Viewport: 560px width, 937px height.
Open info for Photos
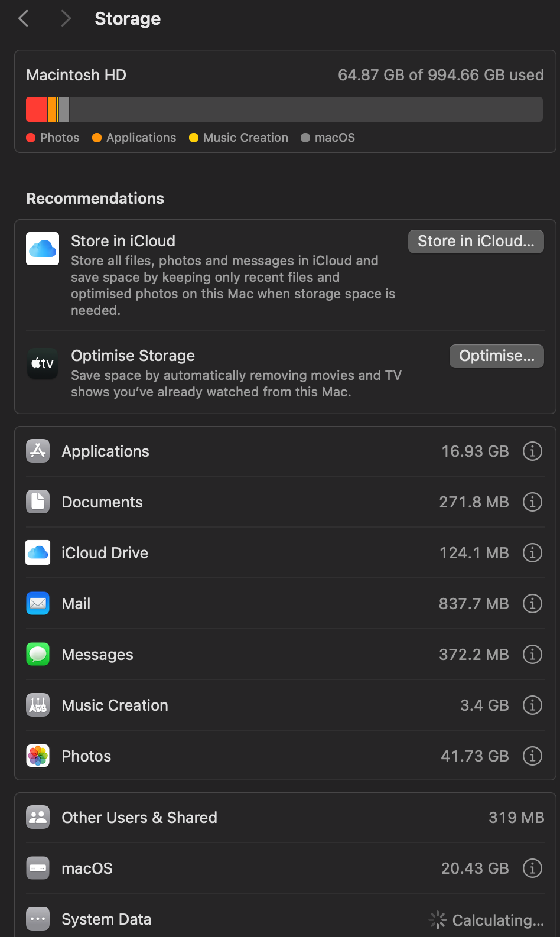[x=532, y=756]
